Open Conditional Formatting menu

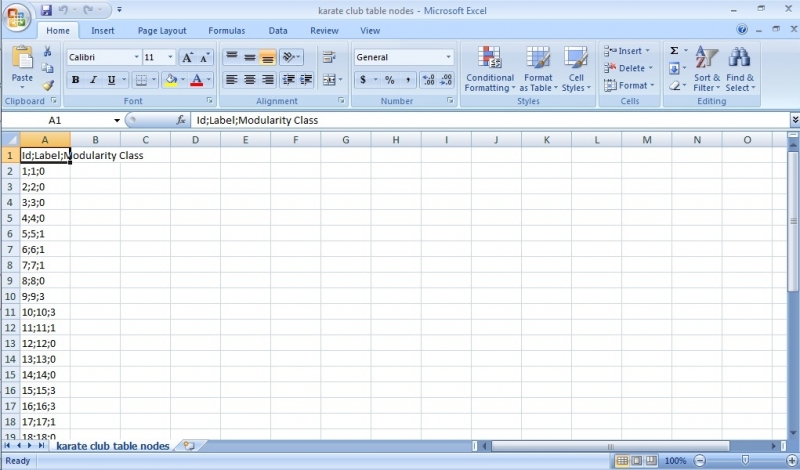tap(490, 69)
